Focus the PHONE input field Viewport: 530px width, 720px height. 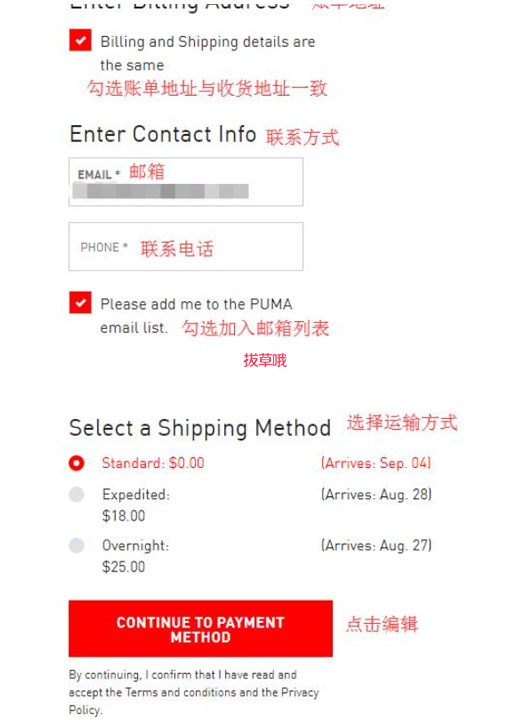[x=186, y=247]
